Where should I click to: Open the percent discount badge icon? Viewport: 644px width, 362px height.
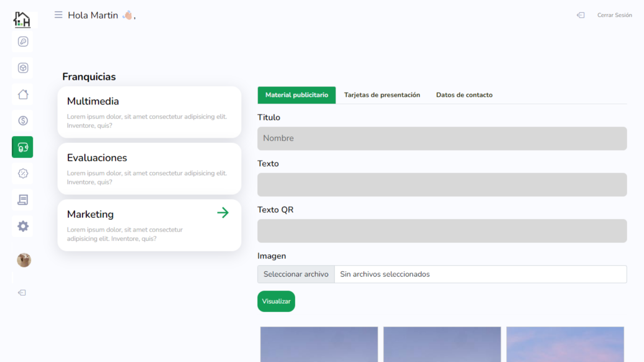point(23,173)
